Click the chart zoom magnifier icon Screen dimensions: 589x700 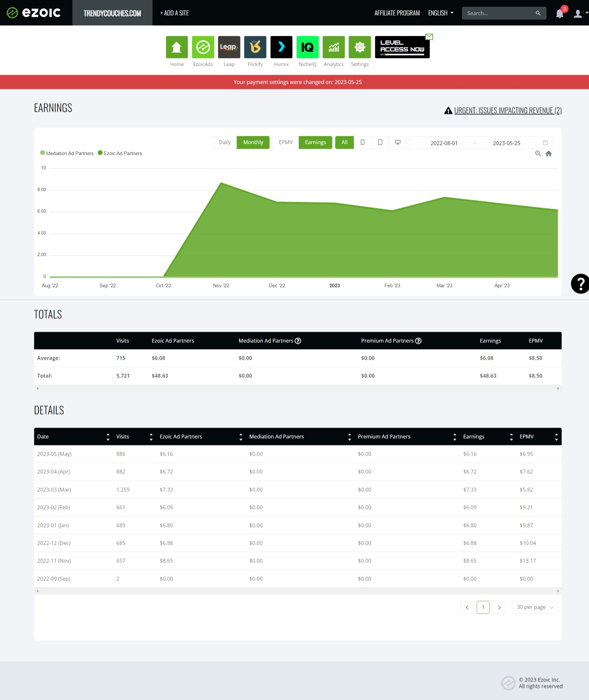538,153
